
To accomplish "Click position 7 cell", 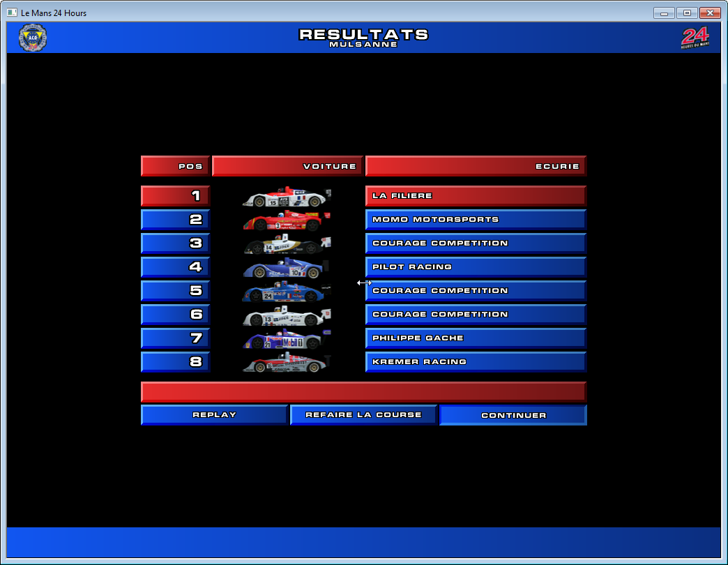I will [176, 338].
